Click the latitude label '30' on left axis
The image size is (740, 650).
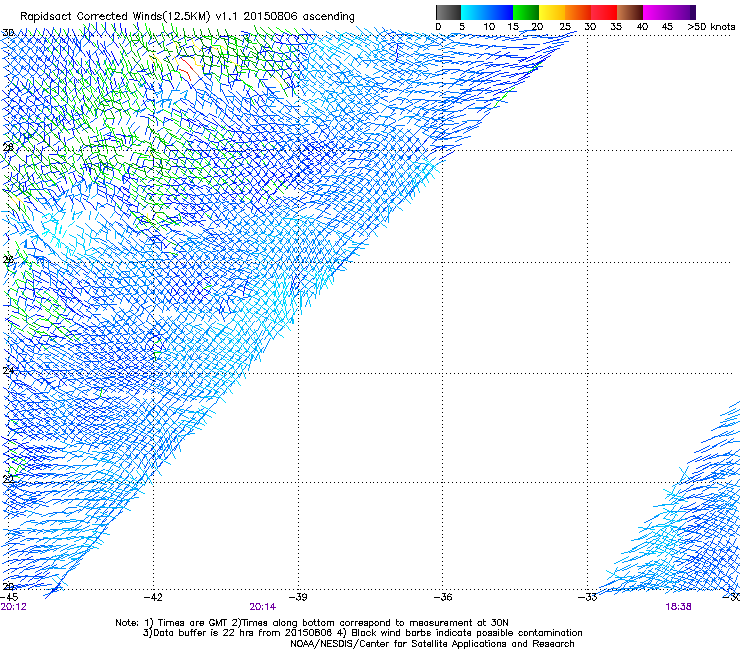[x=8, y=33]
